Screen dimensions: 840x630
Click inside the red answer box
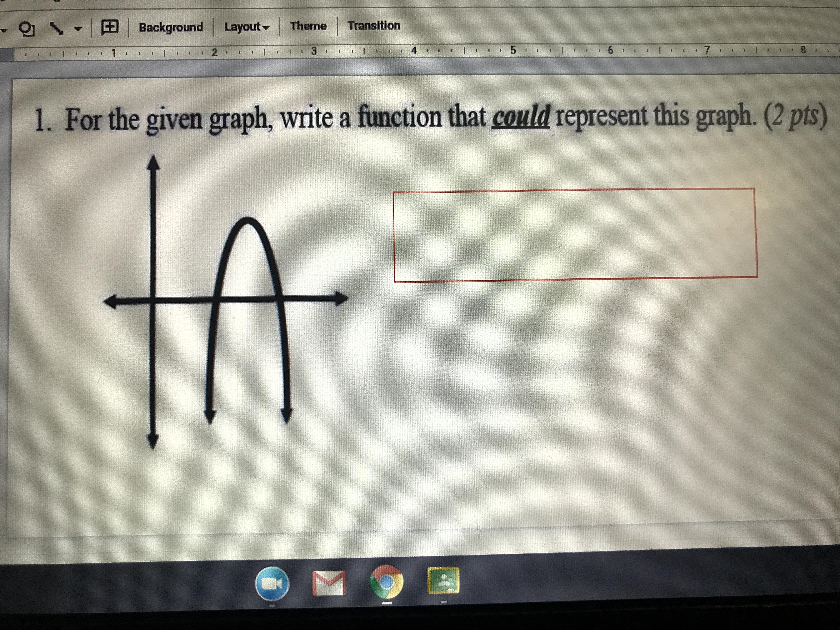tap(575, 235)
